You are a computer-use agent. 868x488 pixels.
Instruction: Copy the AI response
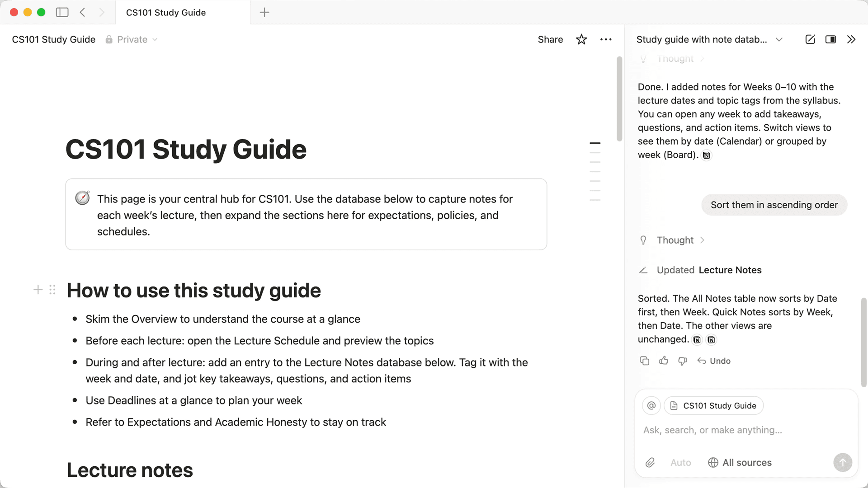point(645,361)
